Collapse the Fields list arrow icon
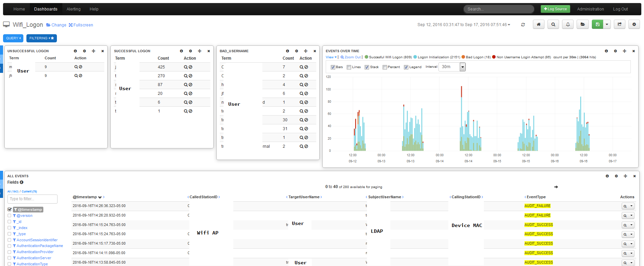 (21, 182)
